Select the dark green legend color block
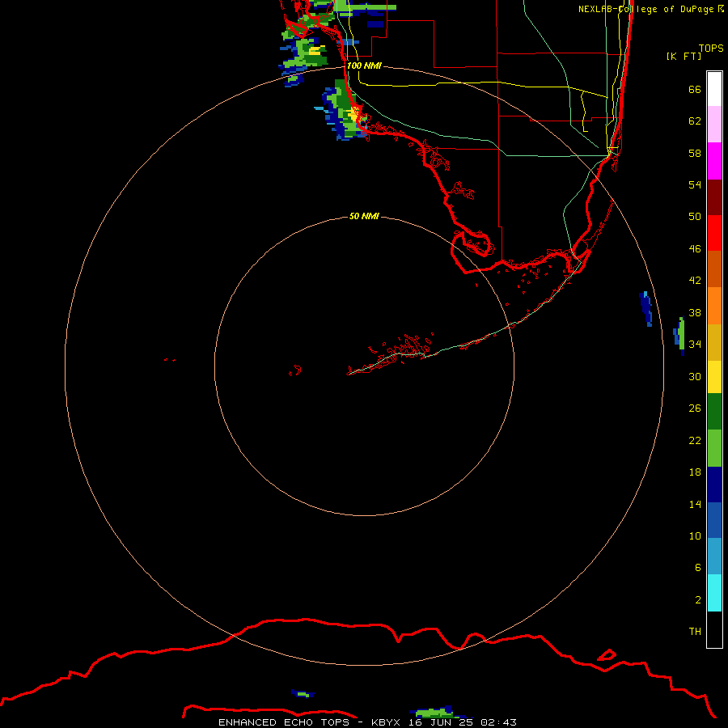This screenshot has height=728, width=728. (x=714, y=412)
